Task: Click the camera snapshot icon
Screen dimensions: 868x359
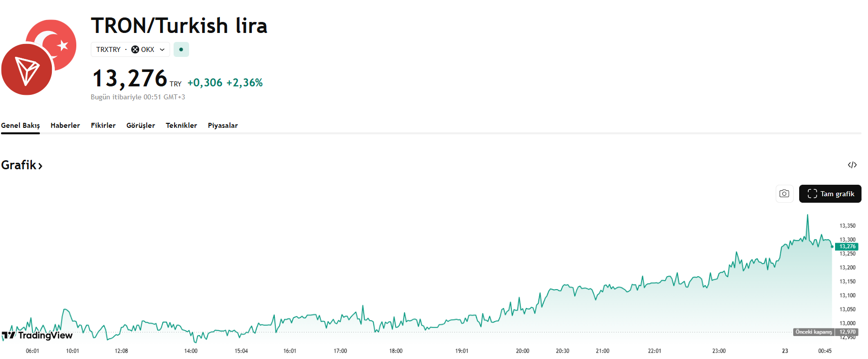Action: pos(784,194)
